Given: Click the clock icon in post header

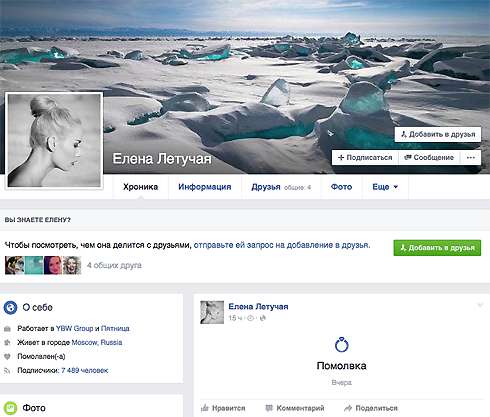Looking at the screenshot, I should coord(250,318).
